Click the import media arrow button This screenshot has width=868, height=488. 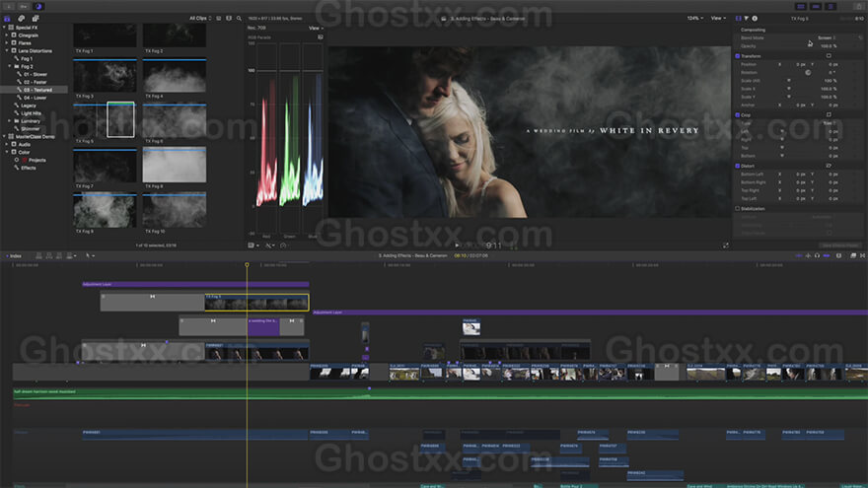pos(10,7)
